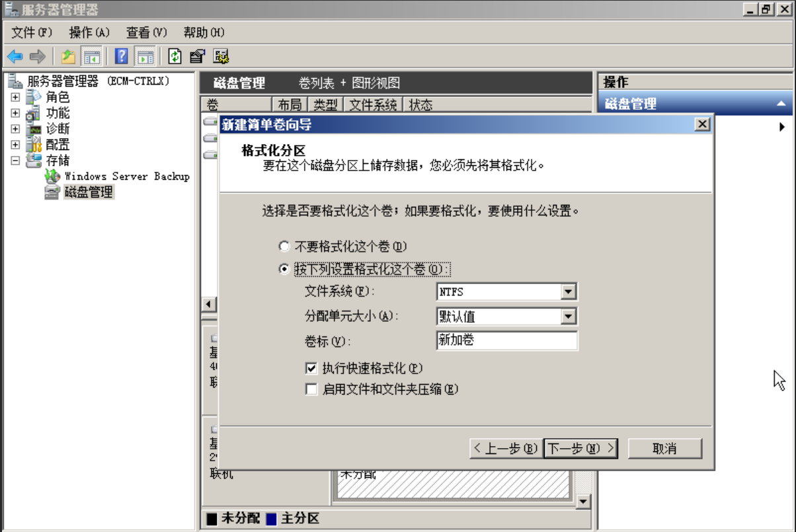Click disk view vertical scrollbar down arrow
Screen dimensions: 796x532
click(583, 502)
